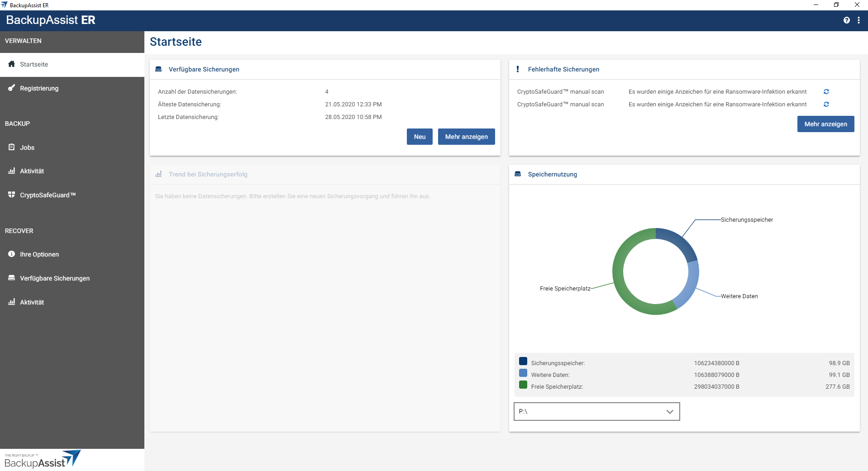The image size is (868, 471).
Task: Click the Jobs clipboard icon
Action: [x=12, y=147]
